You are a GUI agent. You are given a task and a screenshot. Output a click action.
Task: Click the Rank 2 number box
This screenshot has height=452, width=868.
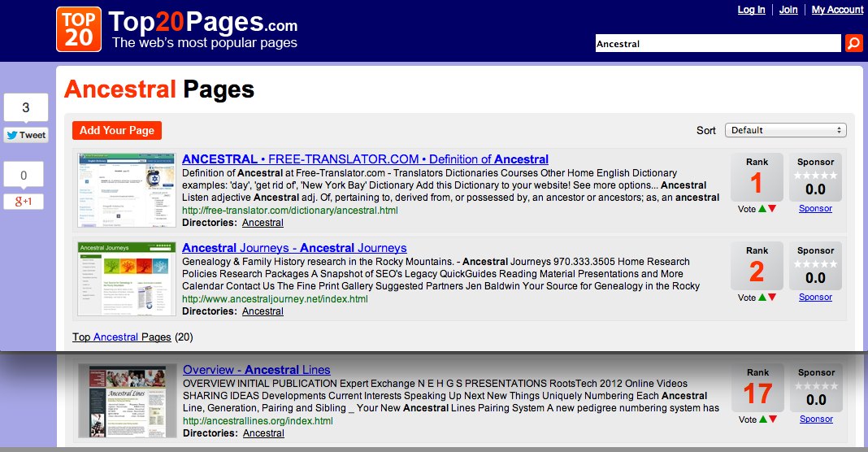[x=757, y=266]
